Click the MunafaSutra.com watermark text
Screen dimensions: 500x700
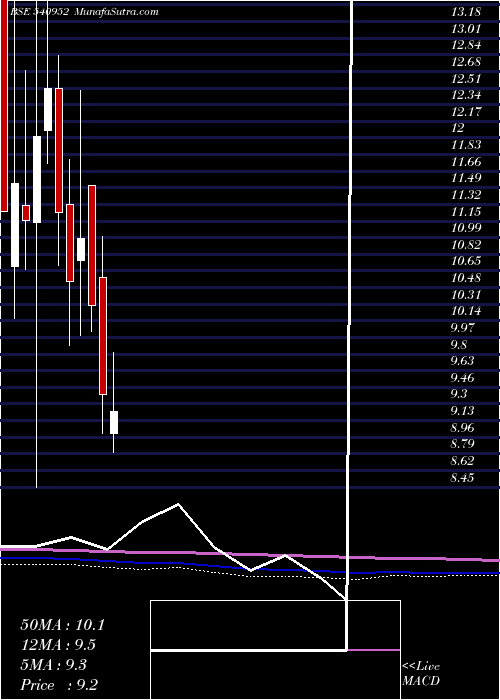117,12
